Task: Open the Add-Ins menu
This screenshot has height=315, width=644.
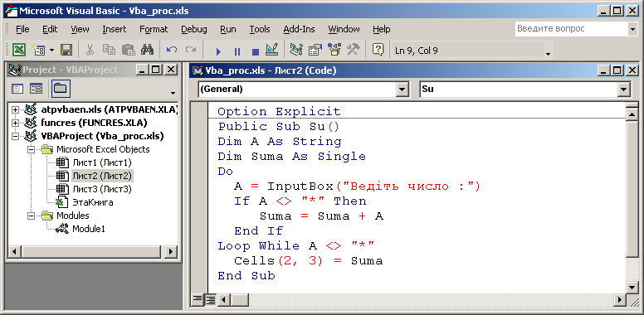Action: pos(299,29)
